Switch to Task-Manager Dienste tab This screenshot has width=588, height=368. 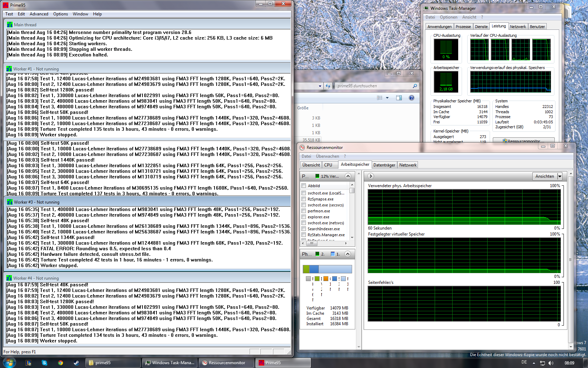pyautogui.click(x=481, y=27)
